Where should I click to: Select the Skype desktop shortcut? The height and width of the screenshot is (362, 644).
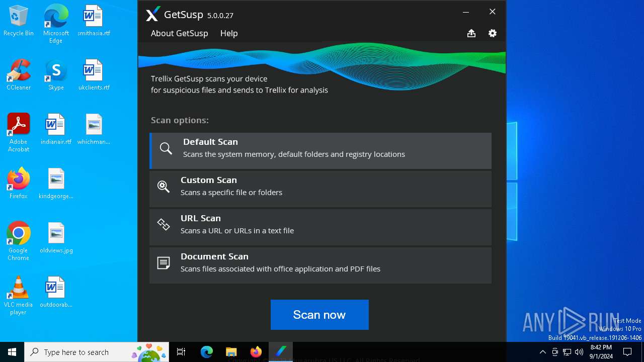pyautogui.click(x=56, y=75)
